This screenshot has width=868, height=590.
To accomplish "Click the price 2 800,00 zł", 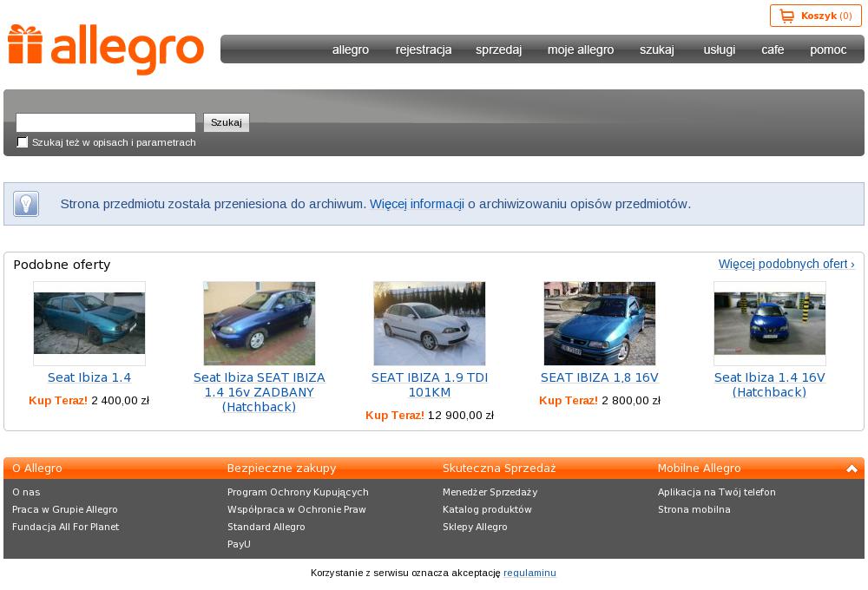I will point(631,401).
